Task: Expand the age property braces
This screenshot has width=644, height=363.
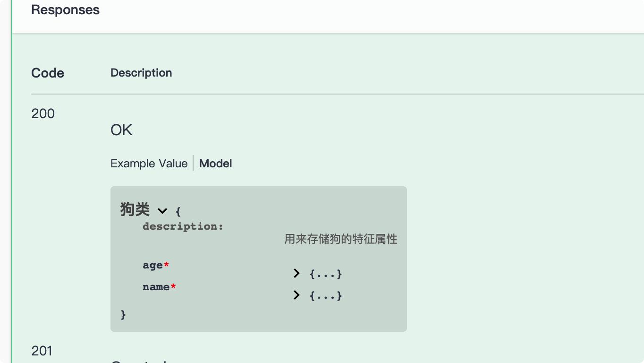Action: pyautogui.click(x=326, y=274)
